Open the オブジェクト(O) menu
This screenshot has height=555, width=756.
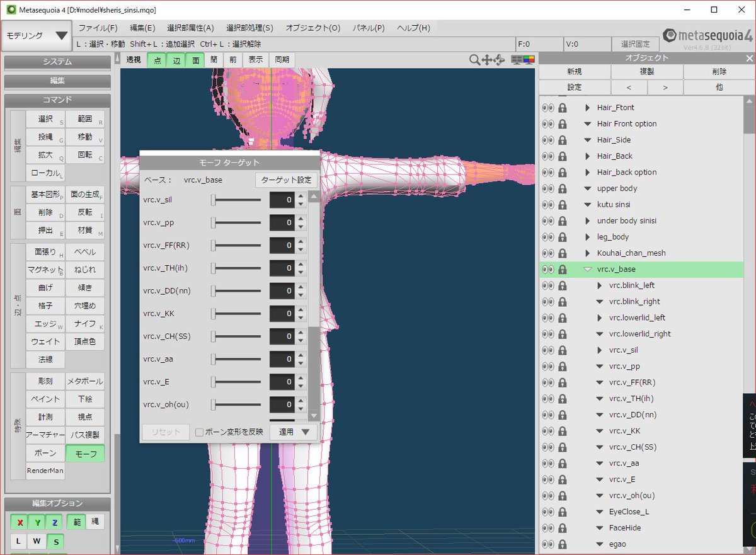point(312,28)
